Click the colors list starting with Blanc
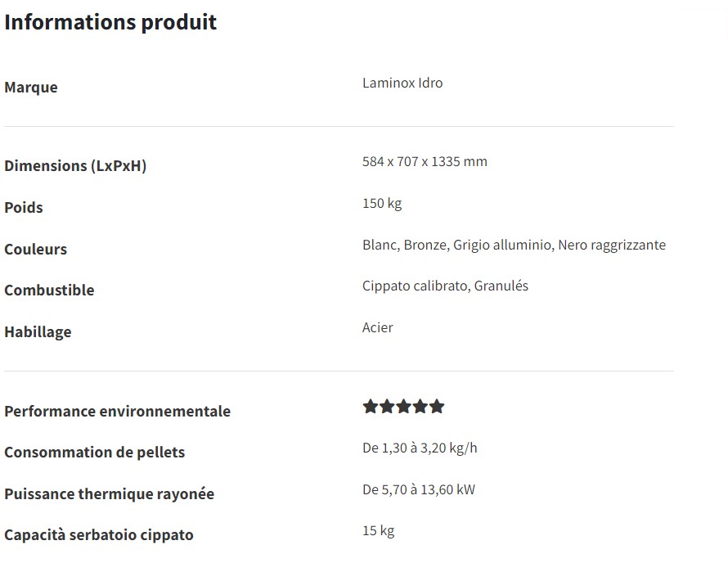Screen dimensions: 728x563 point(514,245)
